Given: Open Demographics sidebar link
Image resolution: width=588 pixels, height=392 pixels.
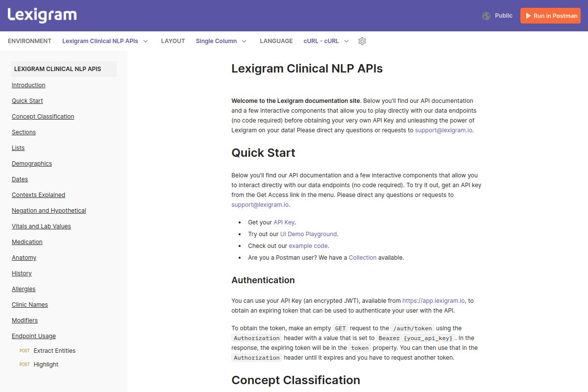Looking at the screenshot, I should [32, 164].
